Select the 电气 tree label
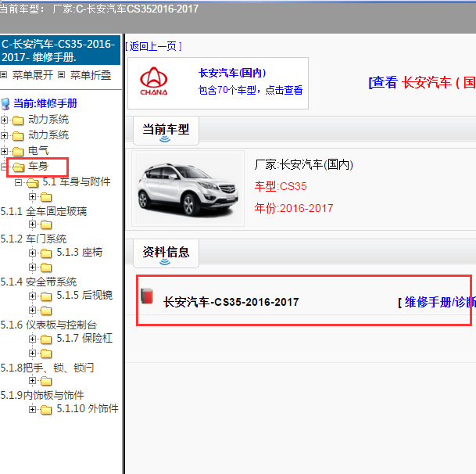This screenshot has width=476, height=474. 38,150
